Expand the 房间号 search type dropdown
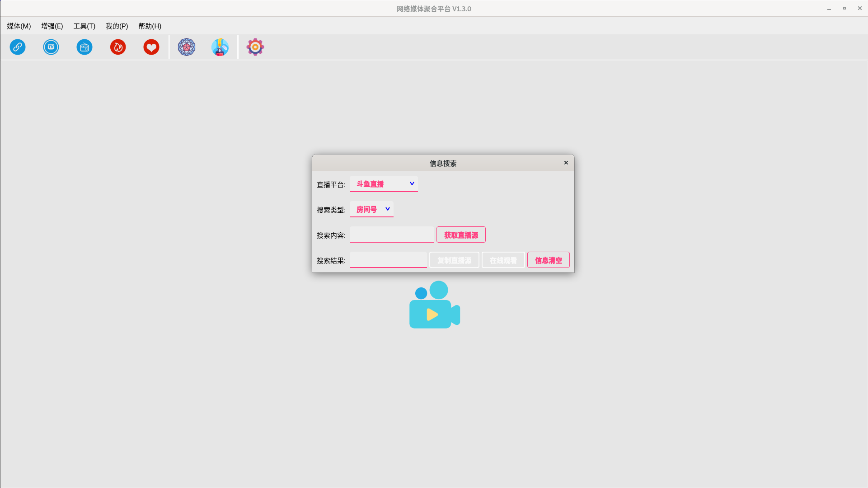The image size is (868, 488). 371,209
